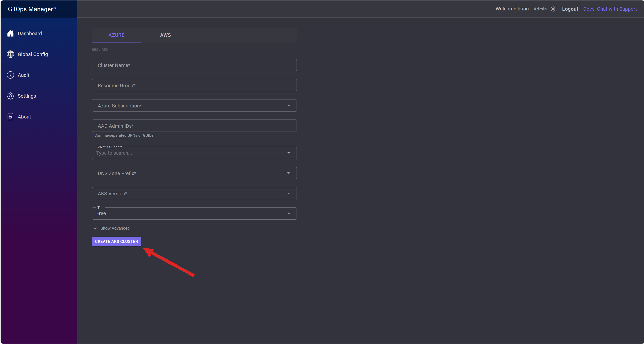Open the Docs link
The height and width of the screenshot is (344, 644).
click(589, 9)
